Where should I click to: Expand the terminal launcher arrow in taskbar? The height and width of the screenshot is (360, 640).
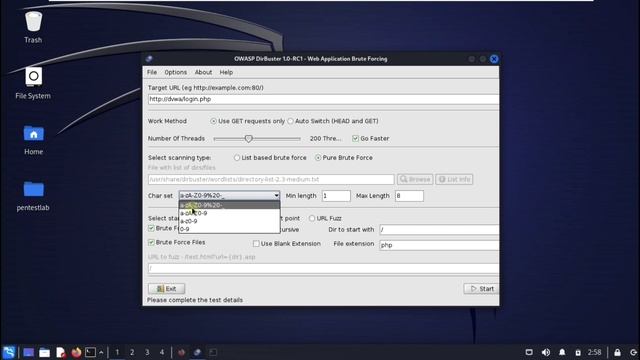pyautogui.click(x=101, y=352)
